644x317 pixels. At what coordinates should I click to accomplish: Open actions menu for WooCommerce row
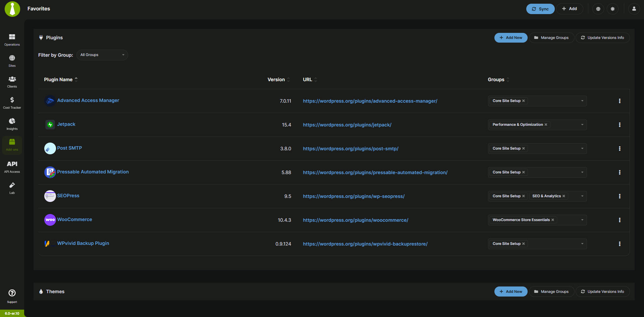pos(620,220)
